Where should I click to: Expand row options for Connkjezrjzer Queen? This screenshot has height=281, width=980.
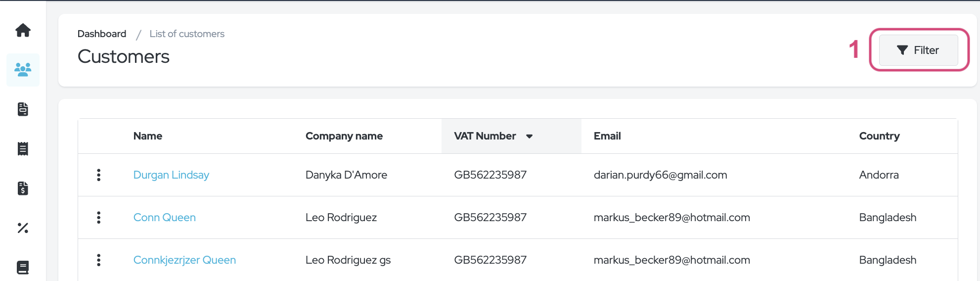pos(99,260)
